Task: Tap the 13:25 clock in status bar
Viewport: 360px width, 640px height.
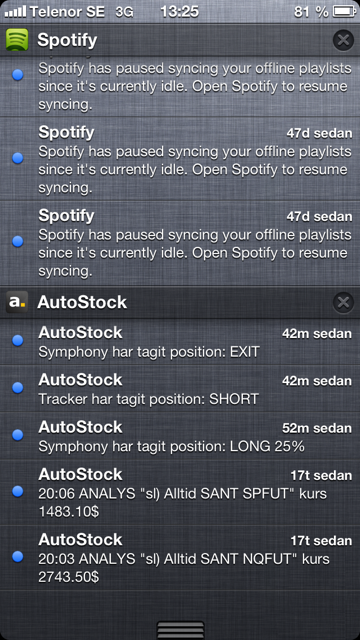Action: coord(182,12)
